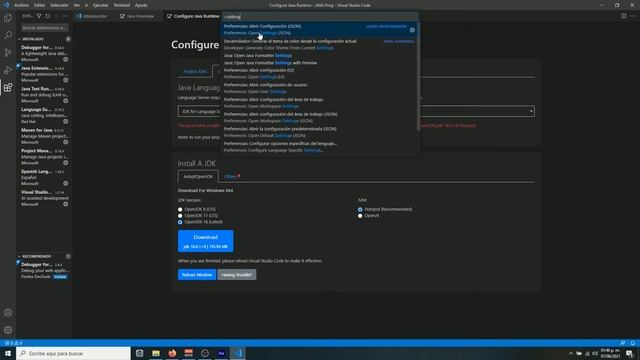Click the command palette input field
This screenshot has width=640, height=360.
click(x=320, y=17)
